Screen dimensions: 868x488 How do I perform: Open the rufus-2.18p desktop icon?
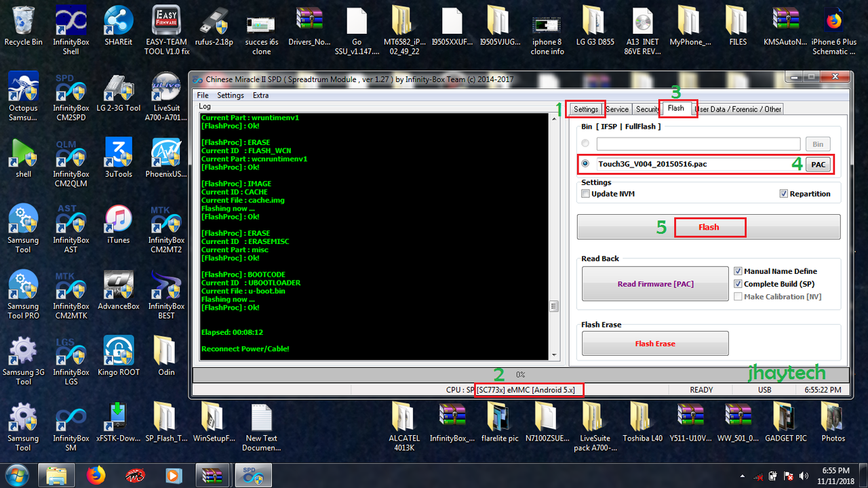214,26
